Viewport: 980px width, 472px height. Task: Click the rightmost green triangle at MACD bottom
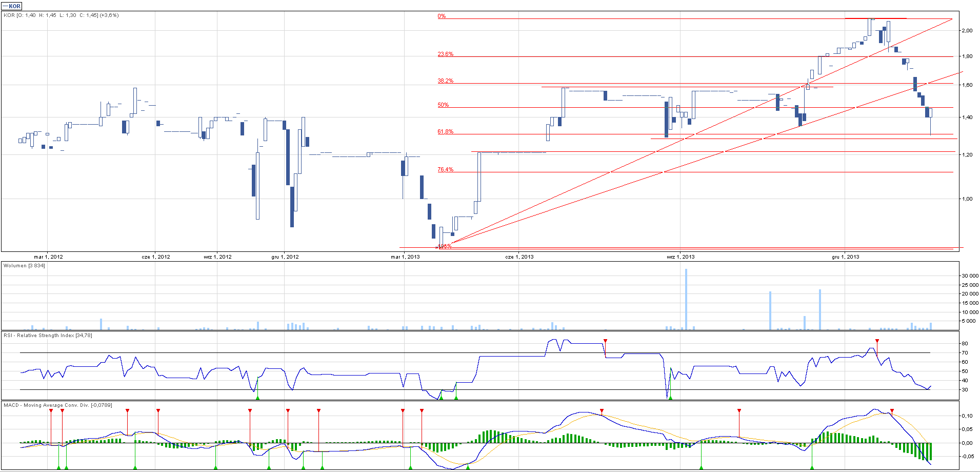click(812, 467)
